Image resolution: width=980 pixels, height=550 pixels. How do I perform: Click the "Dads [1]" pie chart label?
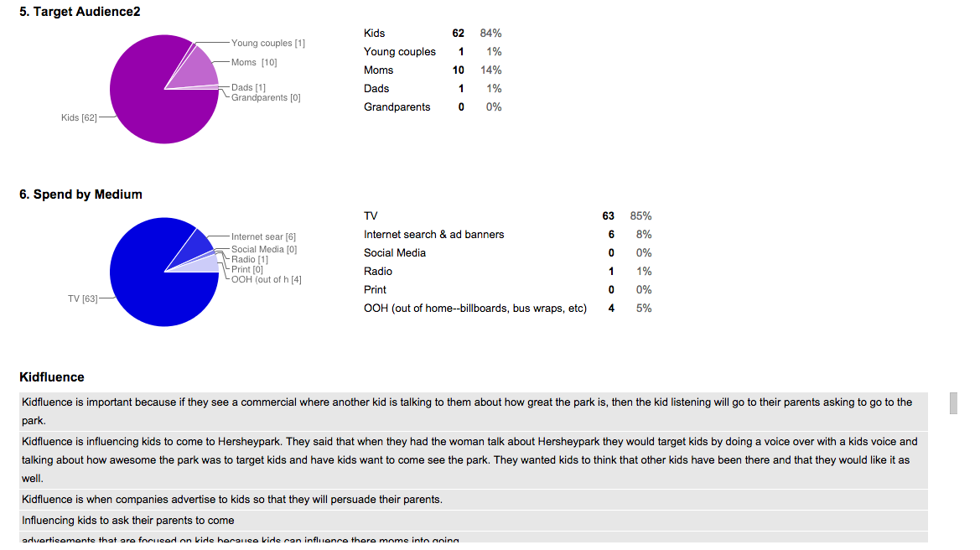click(248, 88)
